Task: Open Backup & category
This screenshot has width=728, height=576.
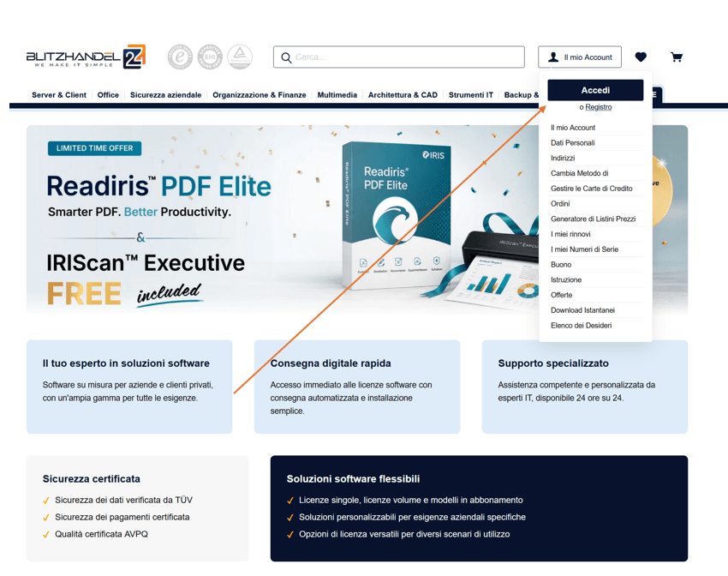Action: (522, 95)
